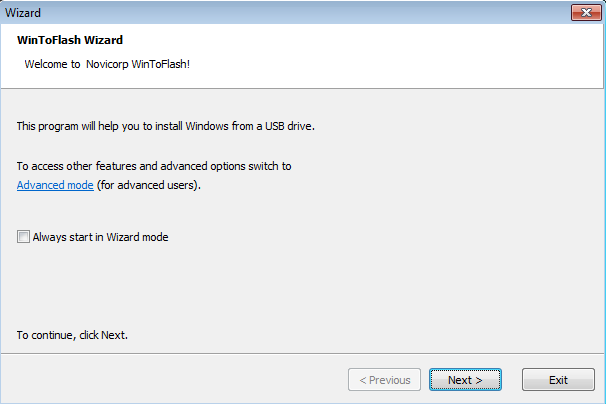This screenshot has width=606, height=404.
Task: Click the 'WinToFlash Wizard' heading text
Action: click(x=70, y=40)
